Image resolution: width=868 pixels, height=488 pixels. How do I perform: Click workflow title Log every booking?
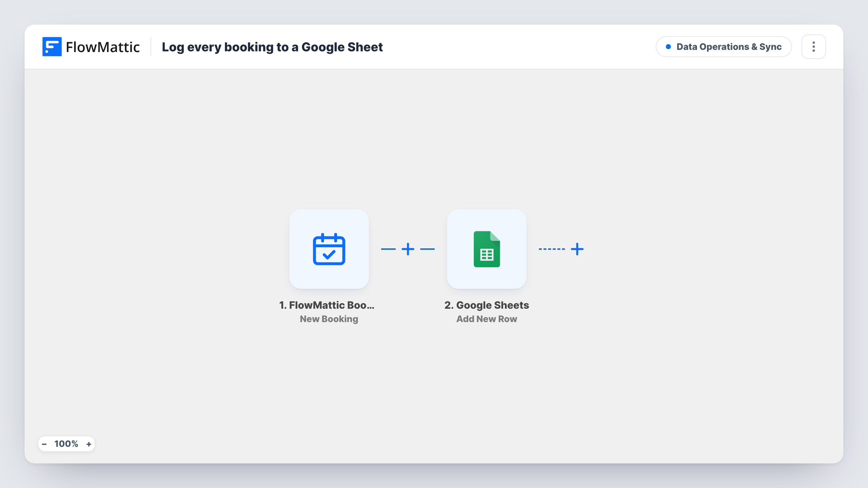[272, 47]
